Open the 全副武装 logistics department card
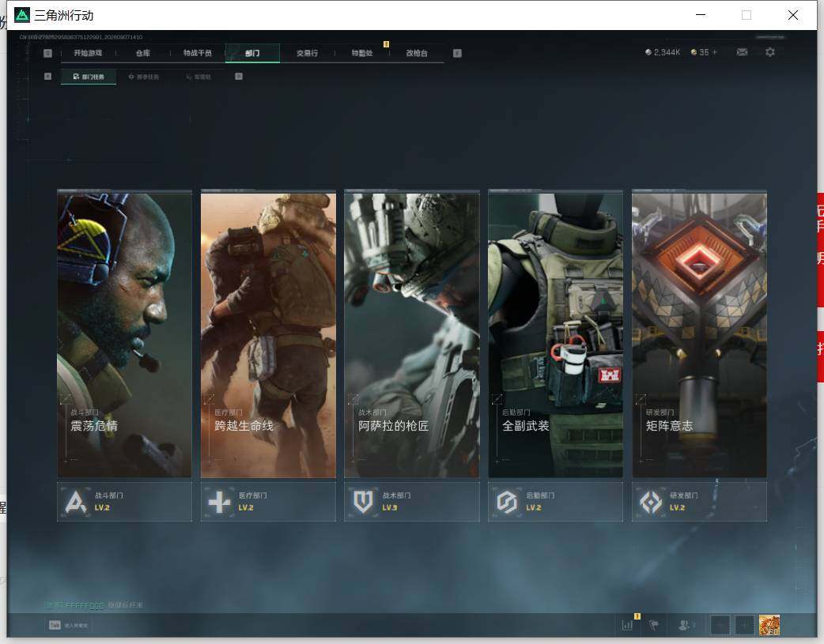The image size is (824, 644). (555, 334)
